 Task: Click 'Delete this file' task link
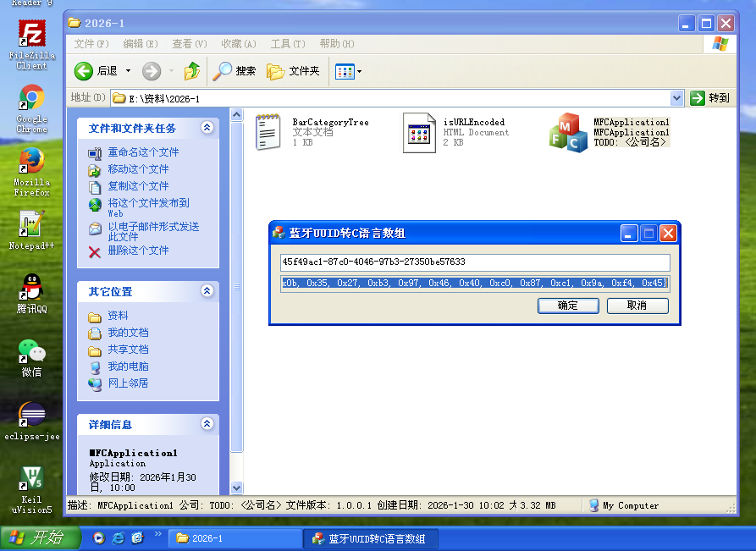(x=137, y=251)
